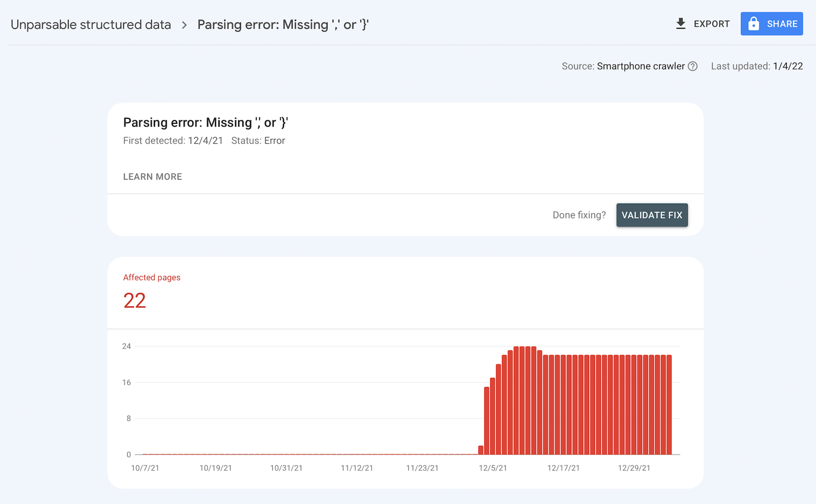Viewport: 816px width, 504px height.
Task: Click help icon beside Smartphone crawler
Action: pos(692,66)
